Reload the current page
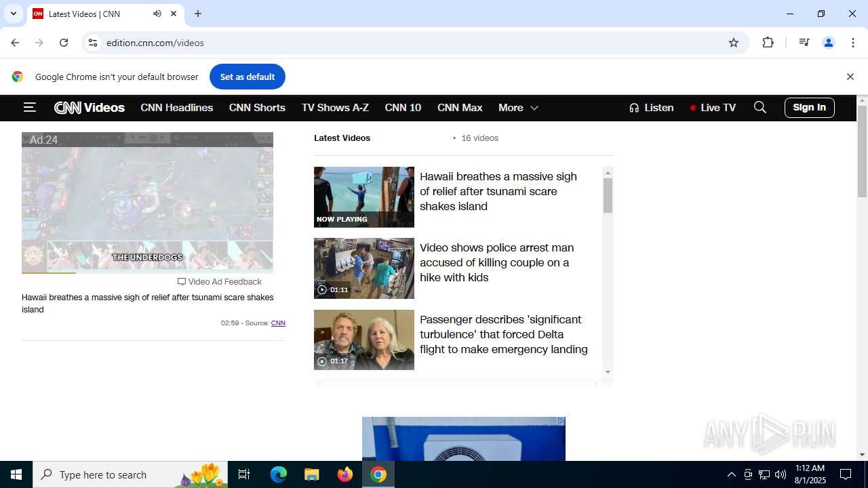This screenshot has width=868, height=488. tap(64, 43)
